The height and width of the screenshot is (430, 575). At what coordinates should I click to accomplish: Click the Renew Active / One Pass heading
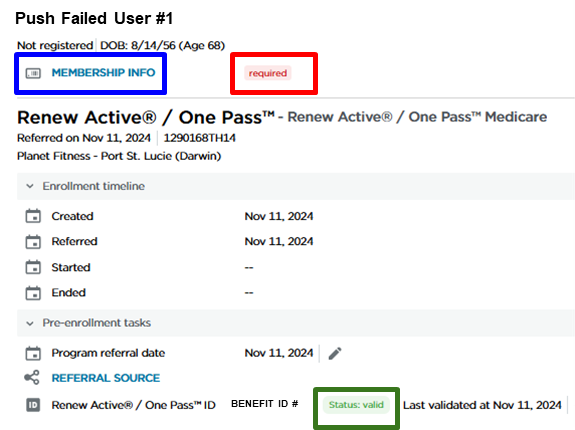coord(146,117)
